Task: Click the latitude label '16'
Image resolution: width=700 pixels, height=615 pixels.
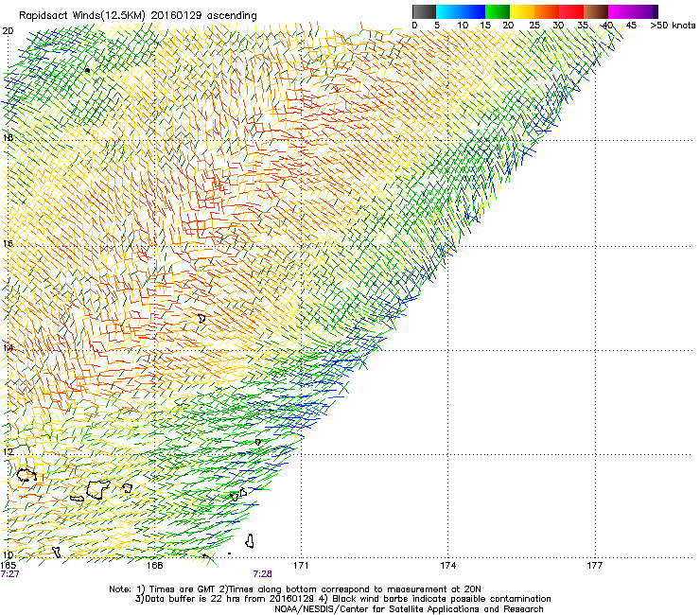Action: (8, 243)
